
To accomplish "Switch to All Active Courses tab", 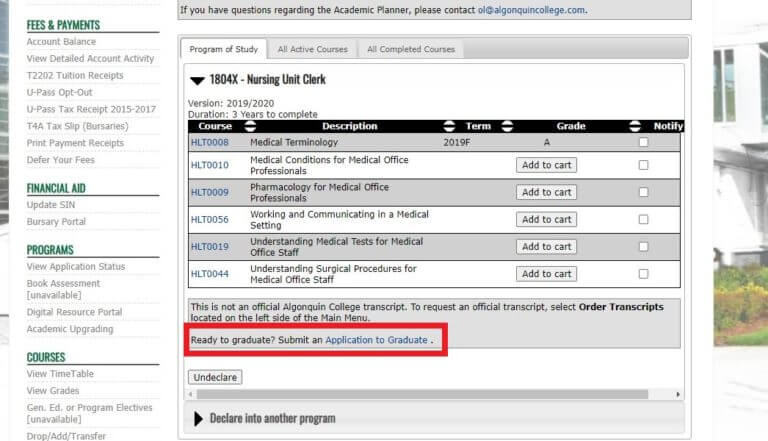I will pyautogui.click(x=312, y=49).
